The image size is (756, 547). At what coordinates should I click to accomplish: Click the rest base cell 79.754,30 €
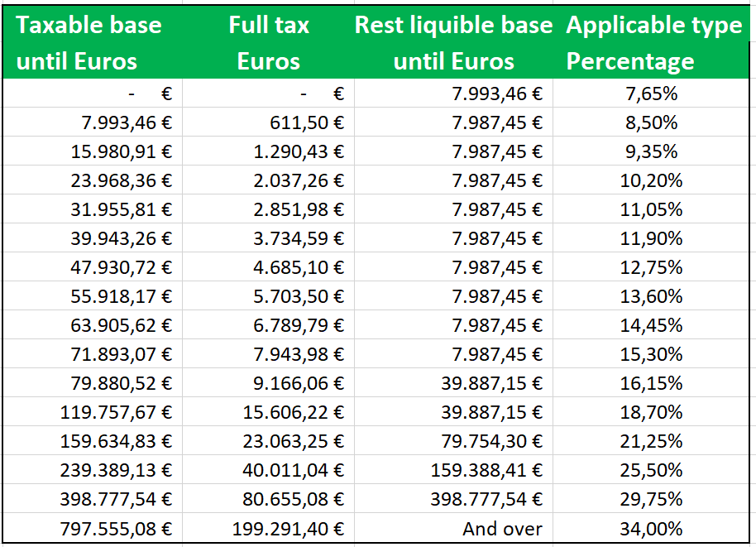coord(454,441)
